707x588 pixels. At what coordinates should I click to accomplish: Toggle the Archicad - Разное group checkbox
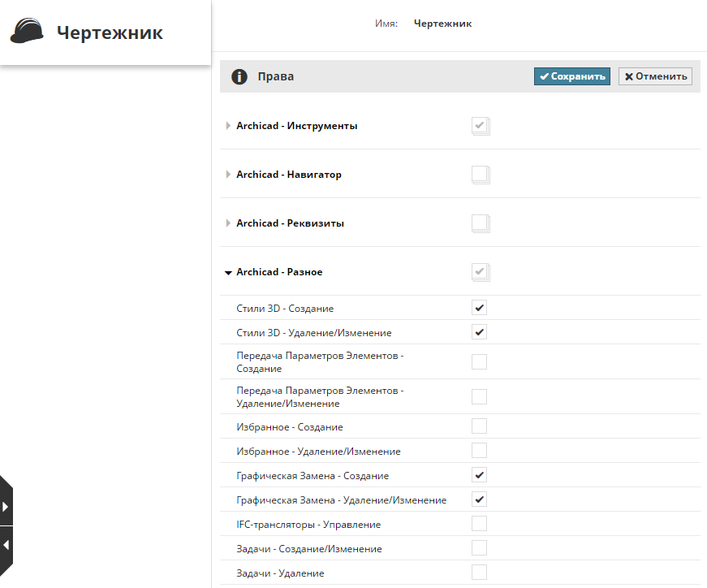click(x=480, y=272)
